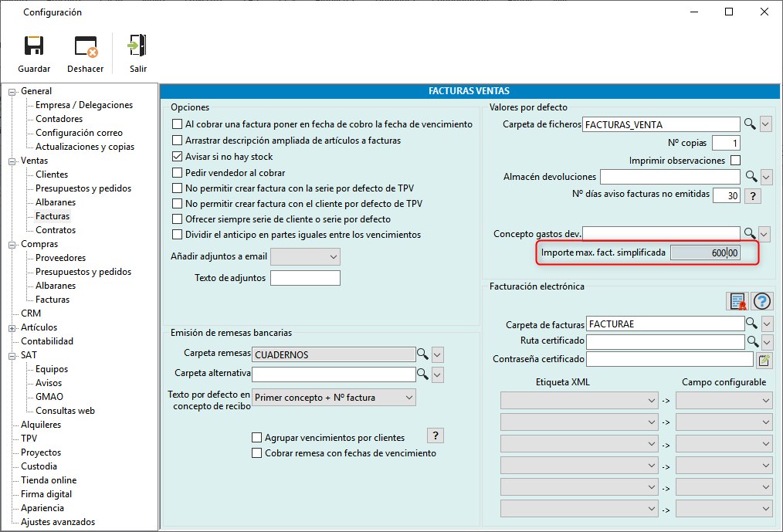Open electronic invoicing certificate icon

pos(737,301)
